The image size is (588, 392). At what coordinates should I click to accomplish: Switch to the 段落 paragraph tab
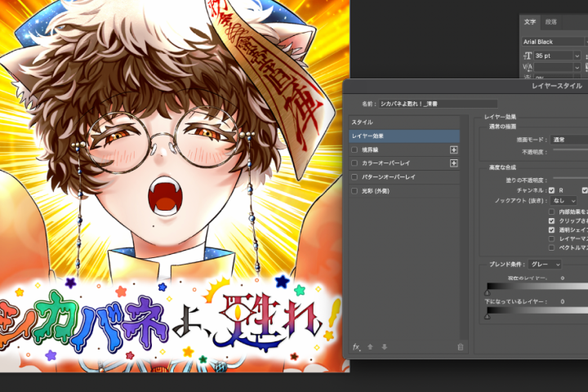click(551, 22)
